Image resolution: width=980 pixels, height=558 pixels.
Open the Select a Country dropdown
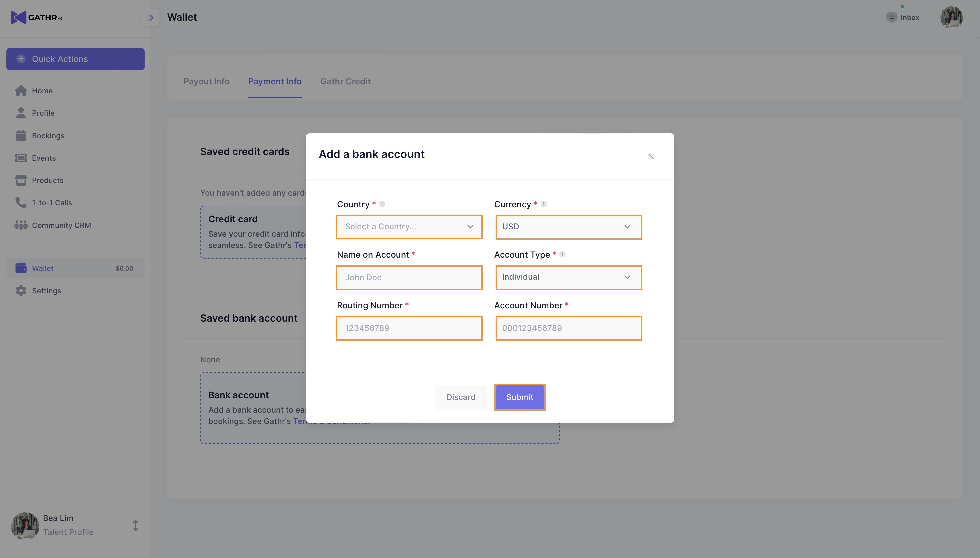[409, 227]
